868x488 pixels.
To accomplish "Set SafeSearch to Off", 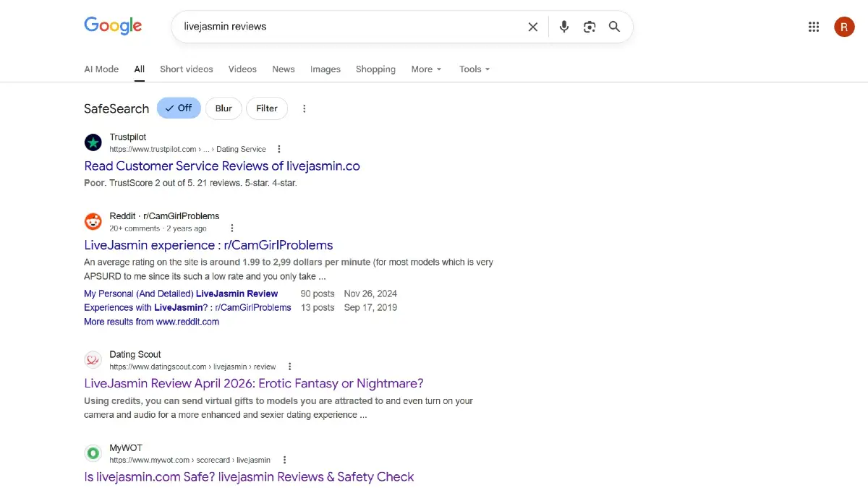I will (179, 108).
